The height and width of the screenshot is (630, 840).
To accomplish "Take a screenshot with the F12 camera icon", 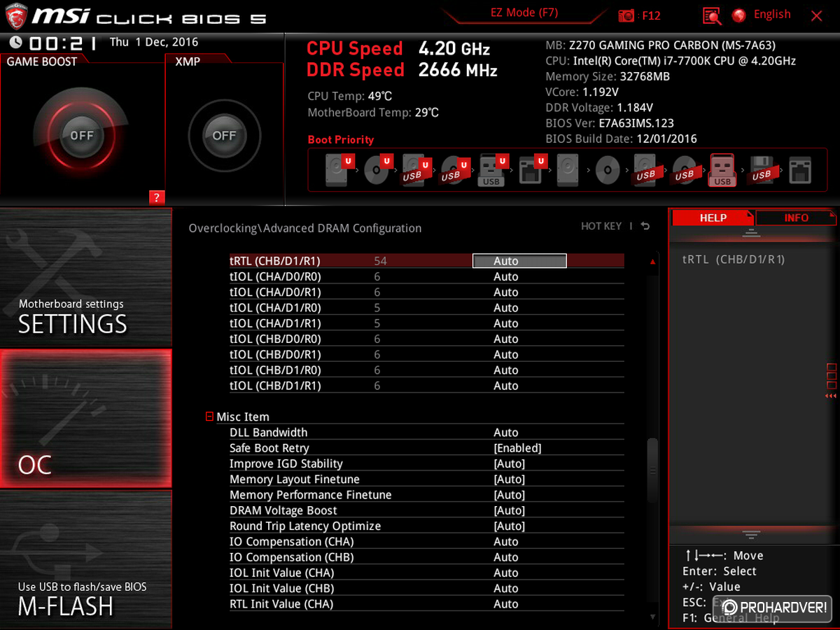I will tap(626, 15).
